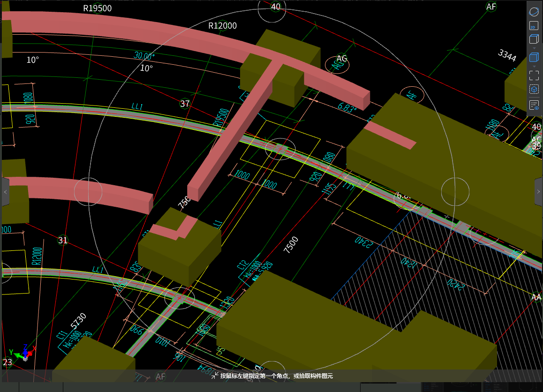Expand the left side panel chevron

[5, 192]
